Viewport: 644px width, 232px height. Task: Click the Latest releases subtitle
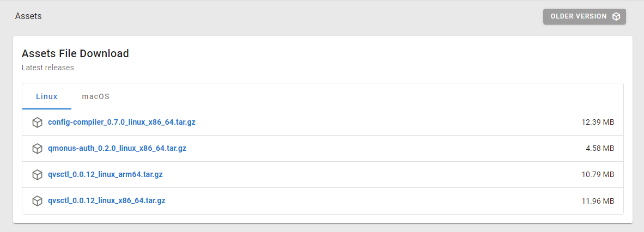tap(48, 68)
